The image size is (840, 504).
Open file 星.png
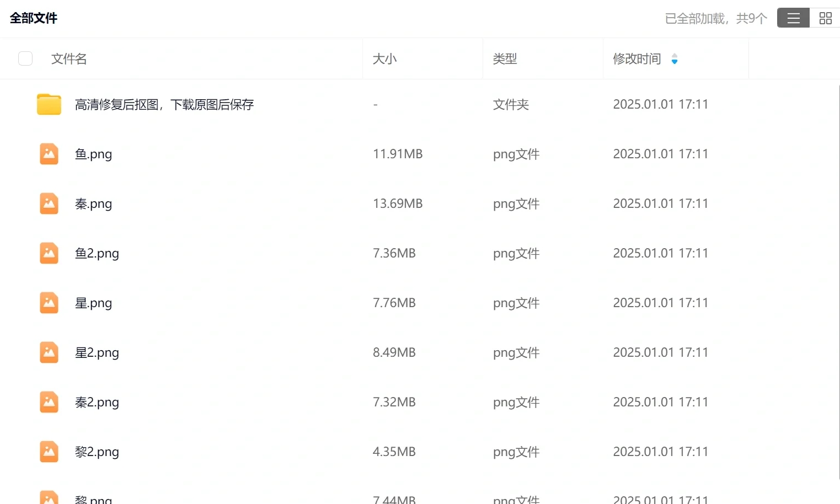pos(93,303)
